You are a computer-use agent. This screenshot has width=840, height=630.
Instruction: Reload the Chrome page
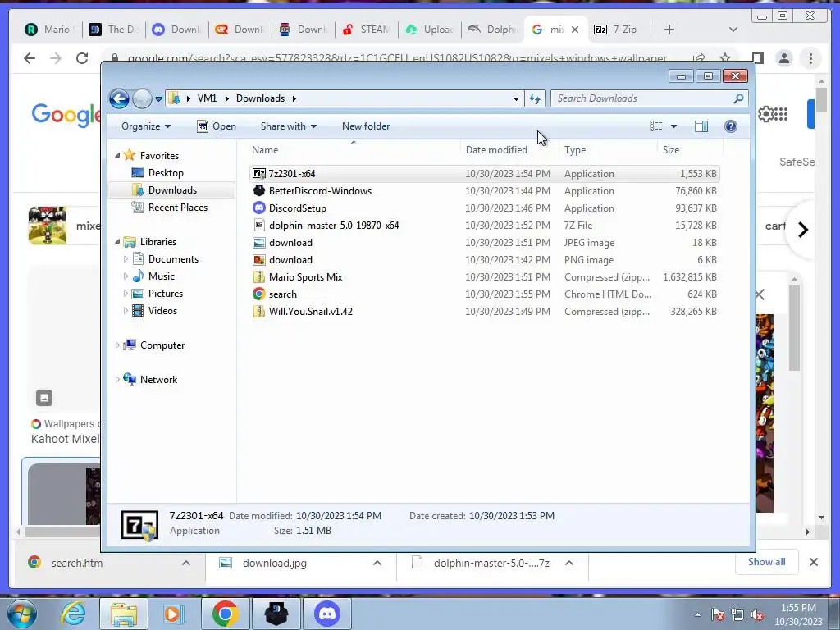coord(82,58)
